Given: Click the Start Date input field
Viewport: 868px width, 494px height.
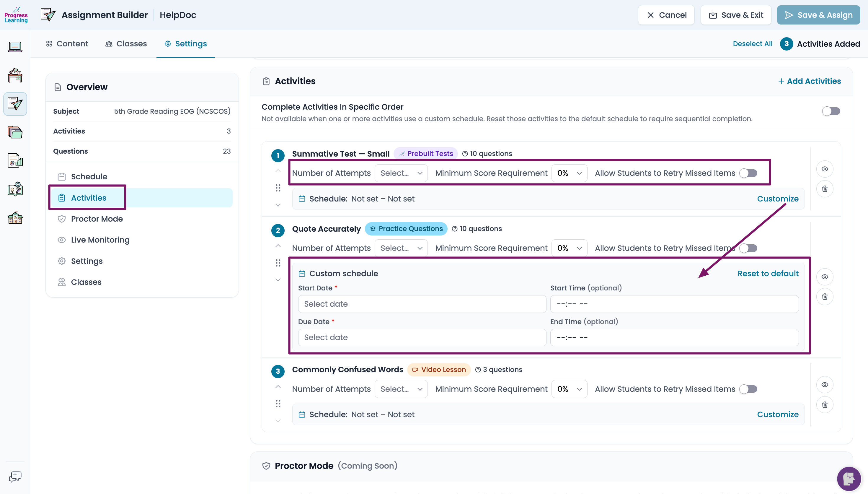Looking at the screenshot, I should (x=422, y=304).
